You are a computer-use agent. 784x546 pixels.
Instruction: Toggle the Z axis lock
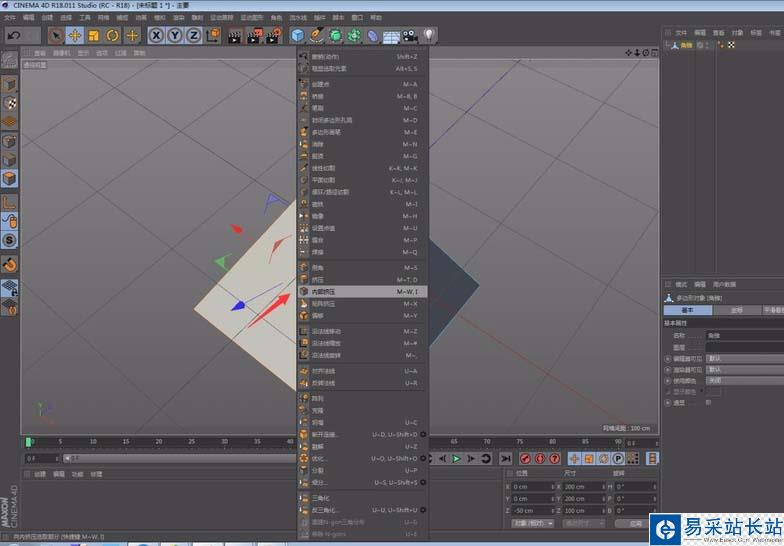193,36
